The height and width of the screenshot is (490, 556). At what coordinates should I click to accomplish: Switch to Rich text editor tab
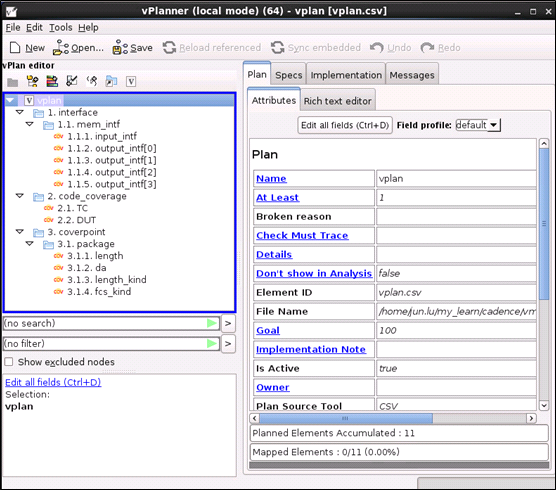tap(338, 101)
